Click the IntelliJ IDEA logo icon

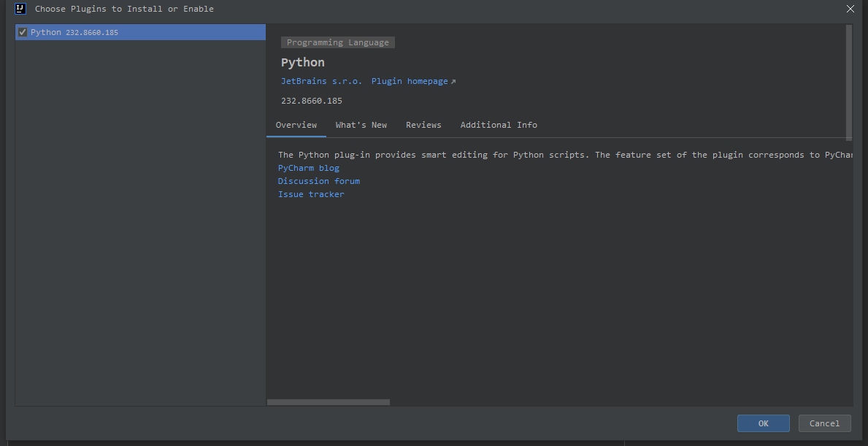click(20, 9)
